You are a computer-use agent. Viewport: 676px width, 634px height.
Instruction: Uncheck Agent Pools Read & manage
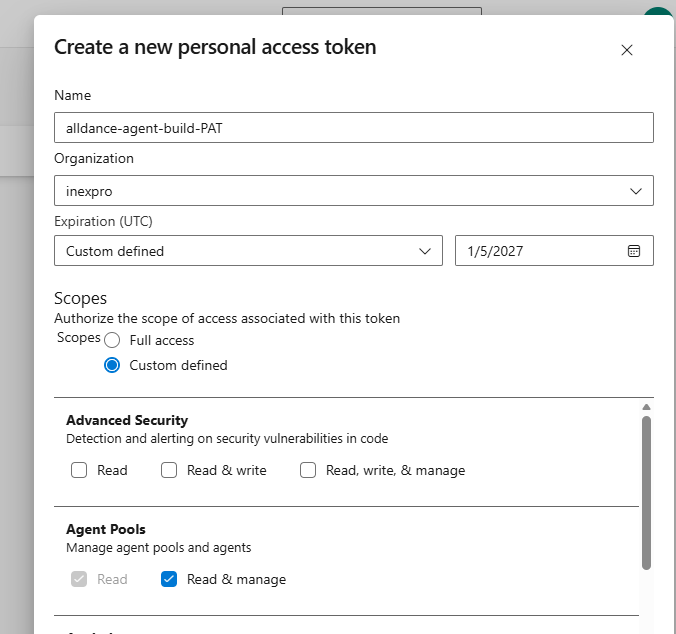pyautogui.click(x=169, y=579)
